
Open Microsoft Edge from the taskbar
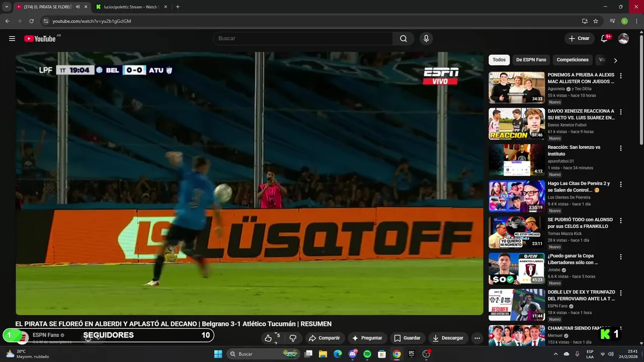click(x=338, y=354)
